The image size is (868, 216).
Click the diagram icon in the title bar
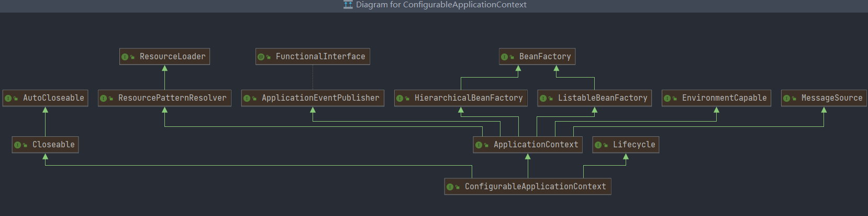pyautogui.click(x=348, y=5)
